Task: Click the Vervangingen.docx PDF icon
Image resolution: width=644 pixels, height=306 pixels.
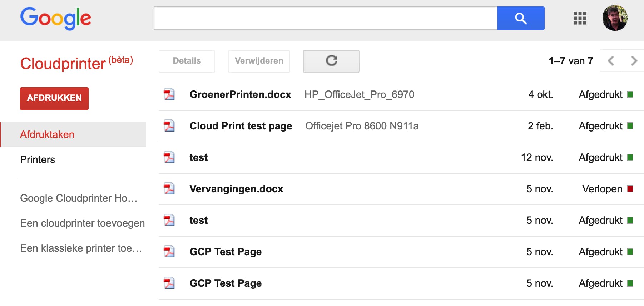Action: (169, 189)
